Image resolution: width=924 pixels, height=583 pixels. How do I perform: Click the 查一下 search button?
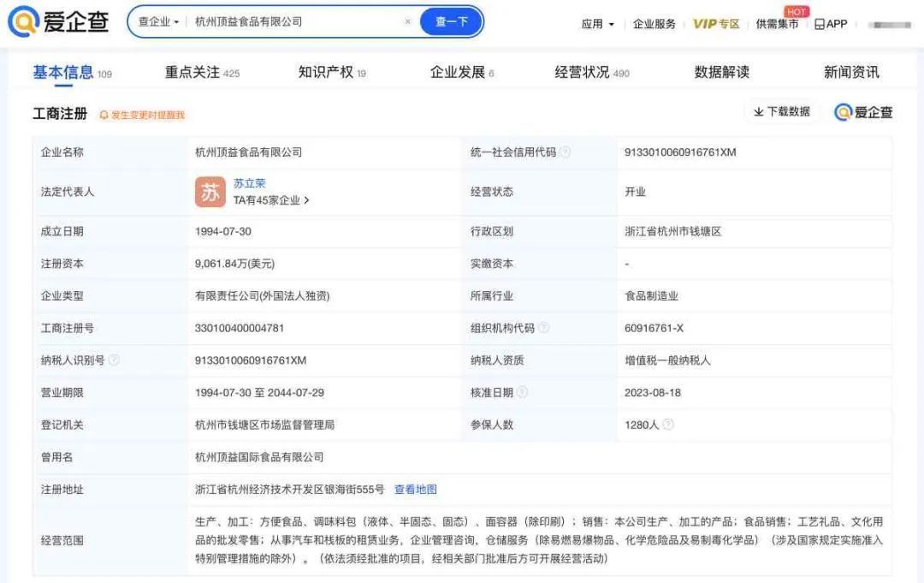click(x=451, y=21)
